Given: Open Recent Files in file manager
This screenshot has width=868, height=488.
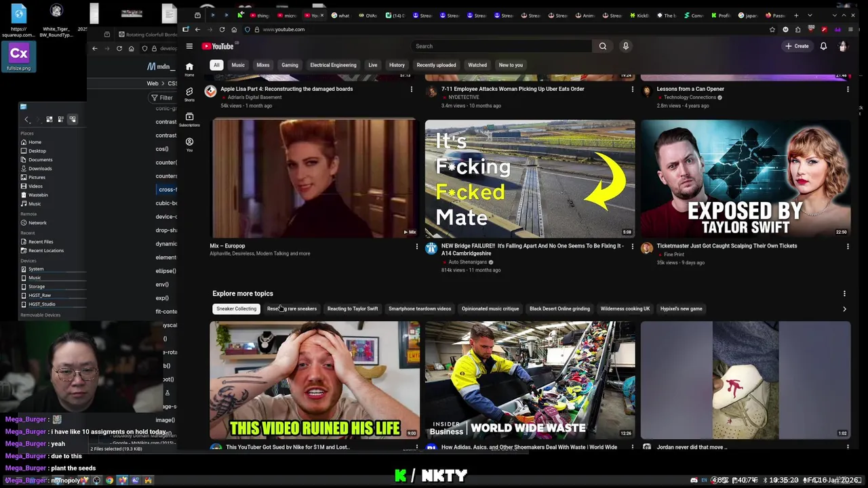Looking at the screenshot, I should click(41, 242).
